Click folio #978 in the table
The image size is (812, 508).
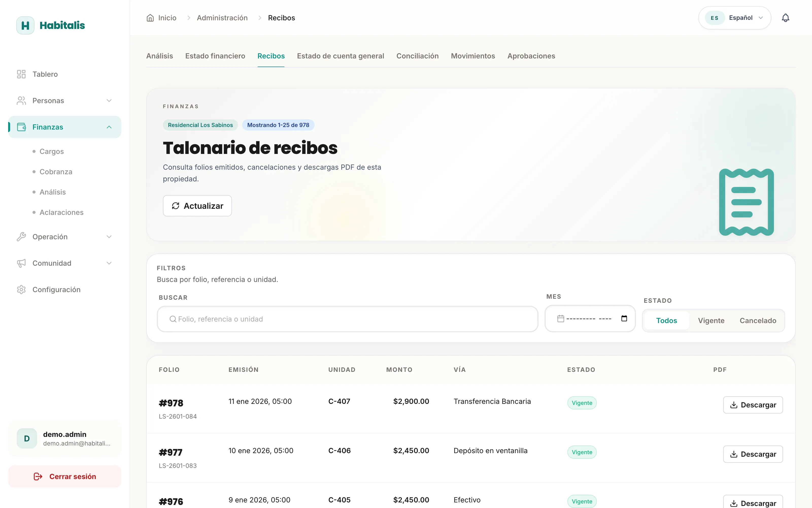coord(171,403)
